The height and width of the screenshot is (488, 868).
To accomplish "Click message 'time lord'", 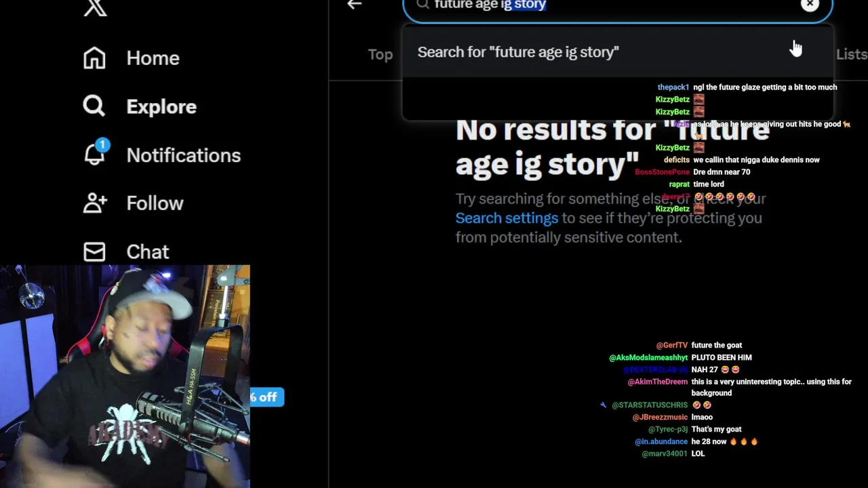I will click(709, 184).
